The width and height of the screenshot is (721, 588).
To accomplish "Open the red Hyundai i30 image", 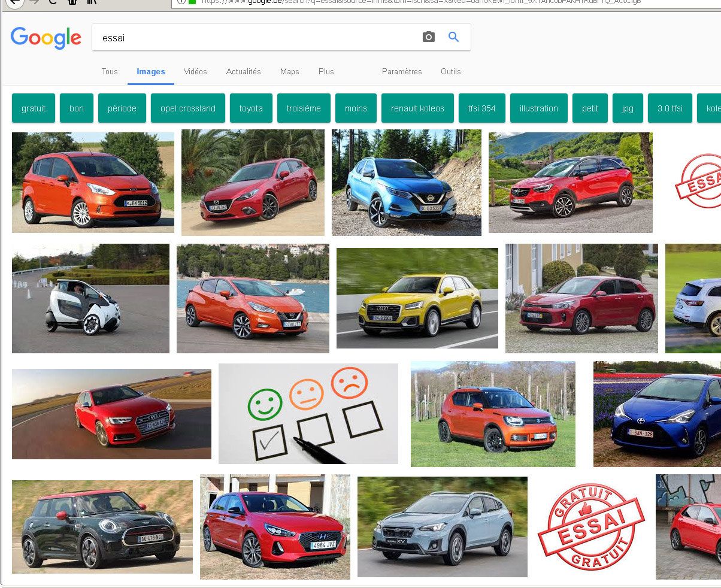I will click(x=275, y=527).
